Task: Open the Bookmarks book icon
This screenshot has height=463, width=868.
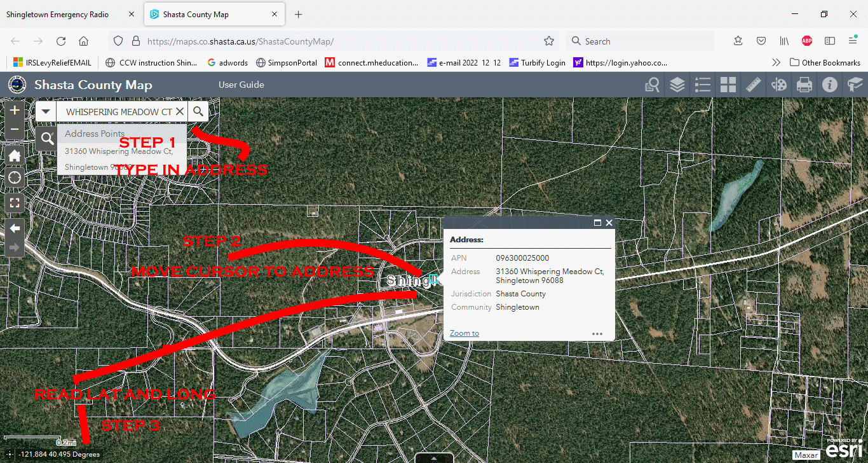Action: (x=855, y=84)
